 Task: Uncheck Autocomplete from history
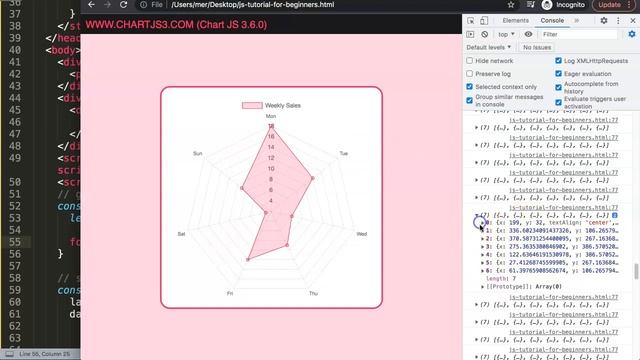pos(558,87)
